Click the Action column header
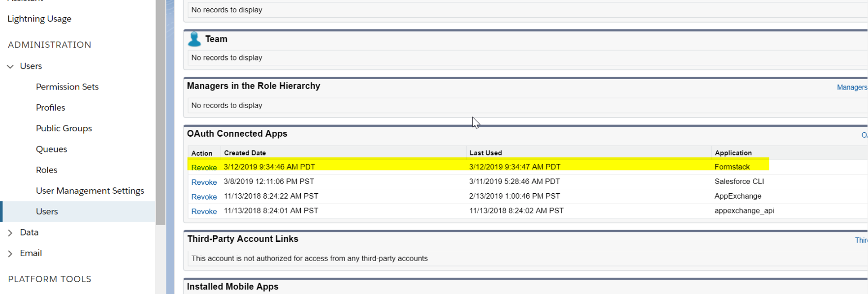Viewport: 868px width, 294px height. click(x=202, y=153)
